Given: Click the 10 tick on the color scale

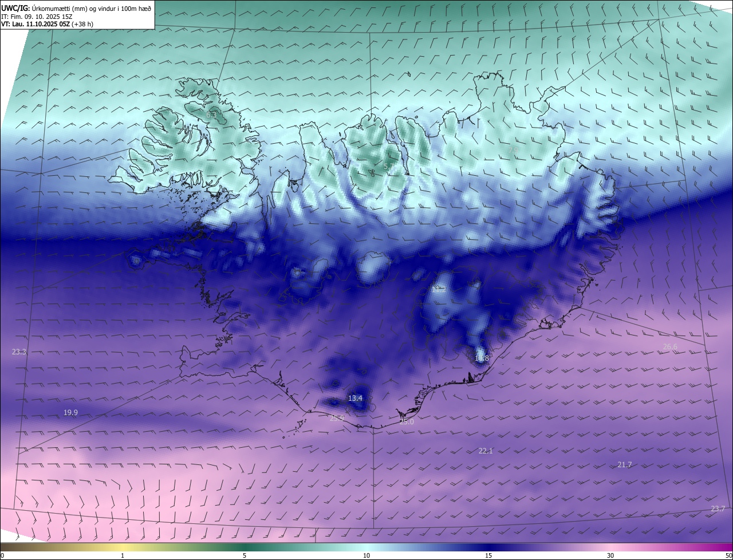Looking at the screenshot, I should [366, 555].
